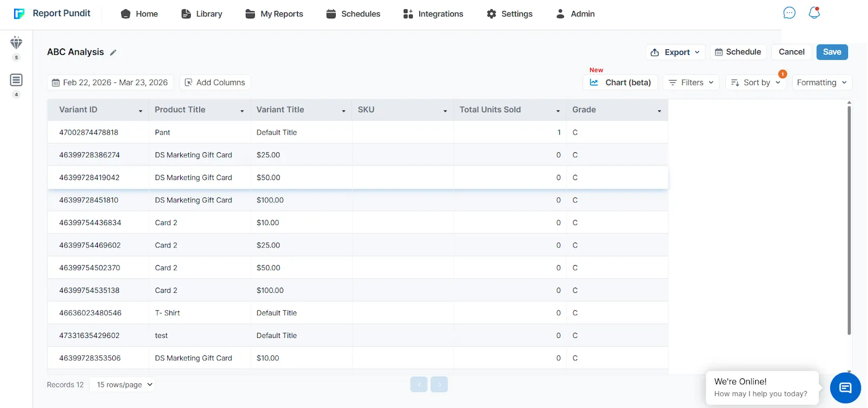Click Variant ID 46399728451810
Screen dimensions: 868x408
tap(88, 200)
